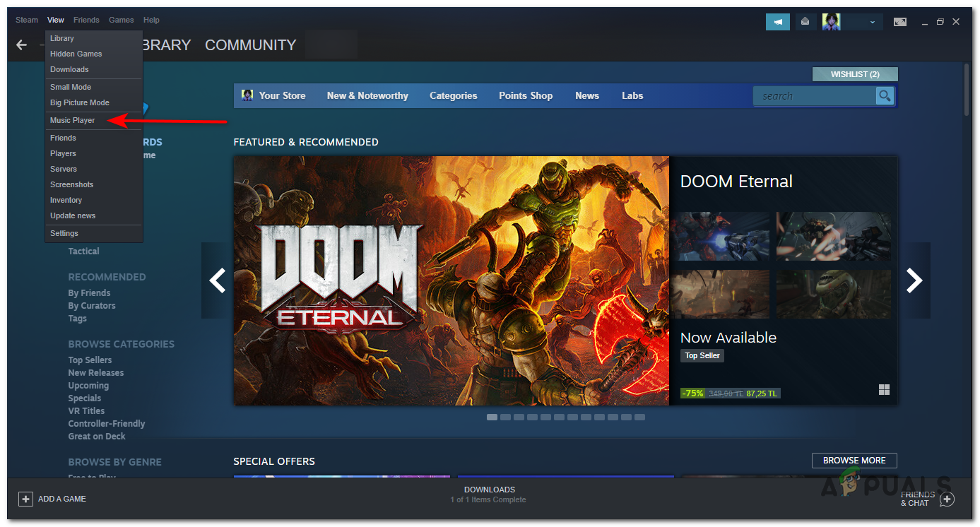Advance the carousel with the right arrow

pos(914,280)
